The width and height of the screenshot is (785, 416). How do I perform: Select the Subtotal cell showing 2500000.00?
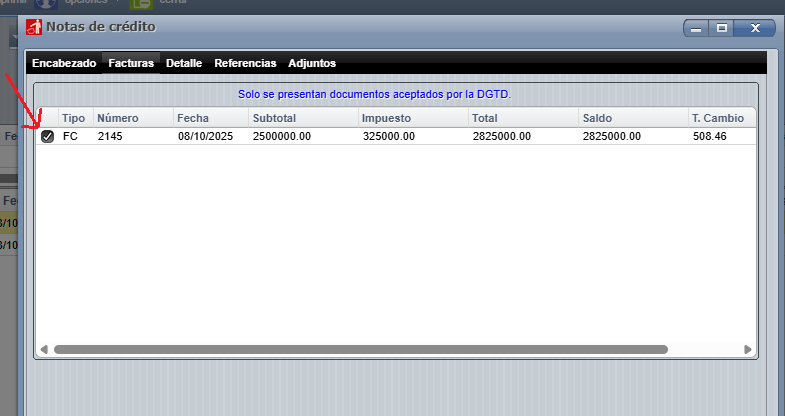click(x=281, y=137)
